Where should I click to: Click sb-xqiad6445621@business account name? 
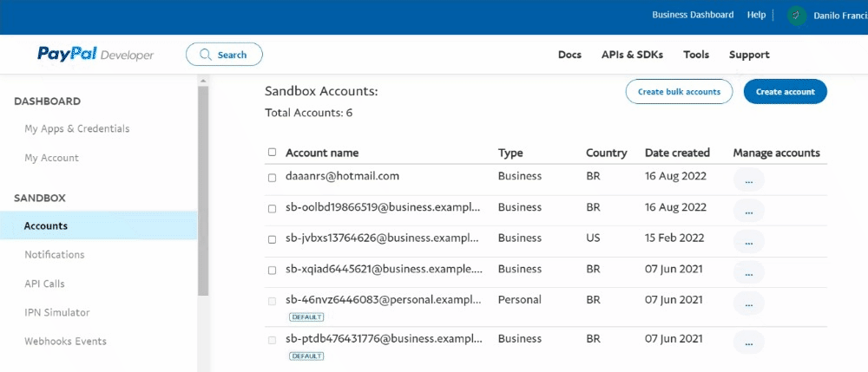(x=384, y=269)
